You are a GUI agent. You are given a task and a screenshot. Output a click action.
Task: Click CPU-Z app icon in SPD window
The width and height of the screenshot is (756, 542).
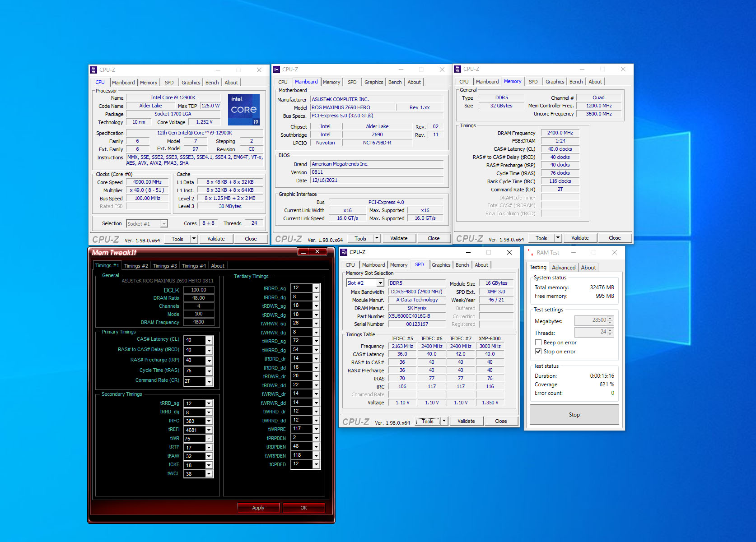point(344,252)
